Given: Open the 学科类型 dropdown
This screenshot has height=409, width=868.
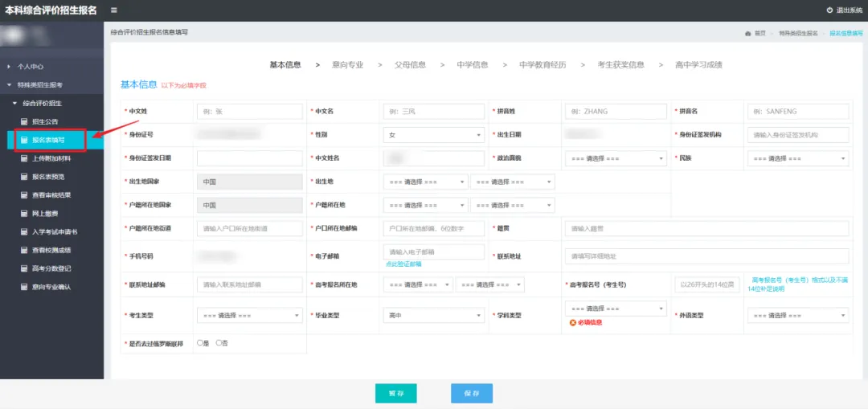Looking at the screenshot, I should [x=616, y=309].
